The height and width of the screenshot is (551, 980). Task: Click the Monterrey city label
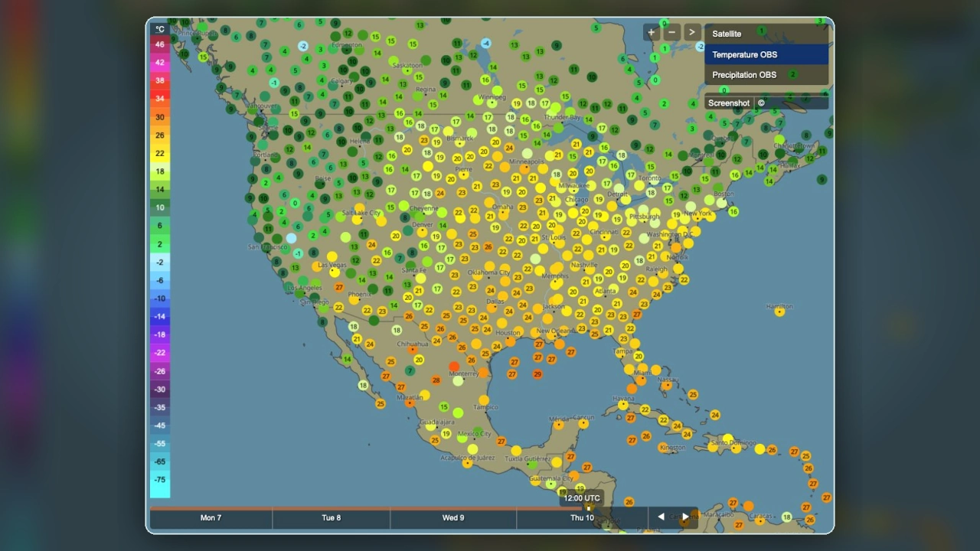[464, 373]
